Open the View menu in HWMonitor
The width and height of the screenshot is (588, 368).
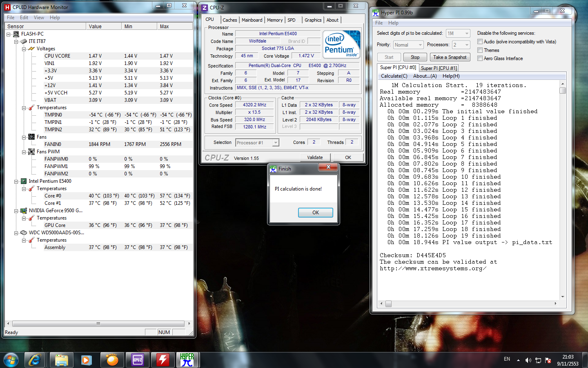pos(39,18)
